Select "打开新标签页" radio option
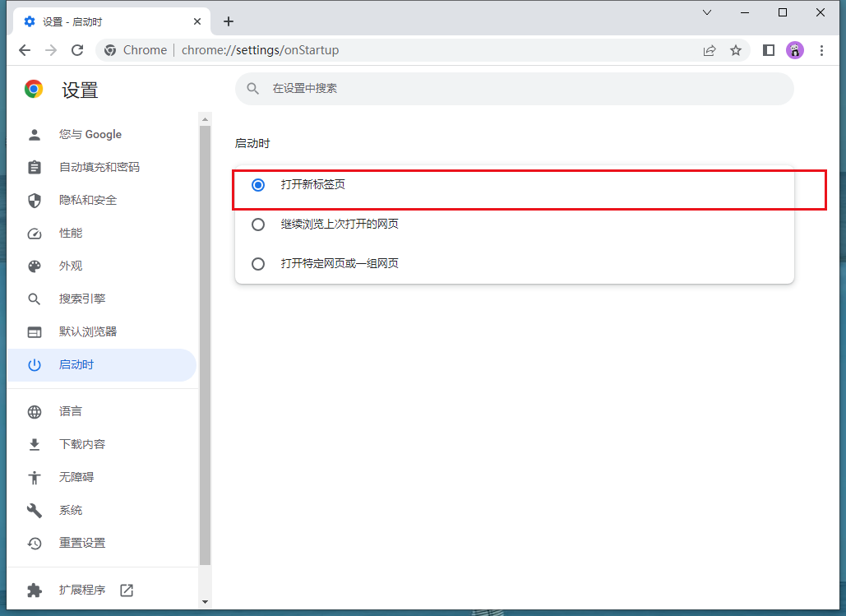The height and width of the screenshot is (616, 846). tap(258, 185)
